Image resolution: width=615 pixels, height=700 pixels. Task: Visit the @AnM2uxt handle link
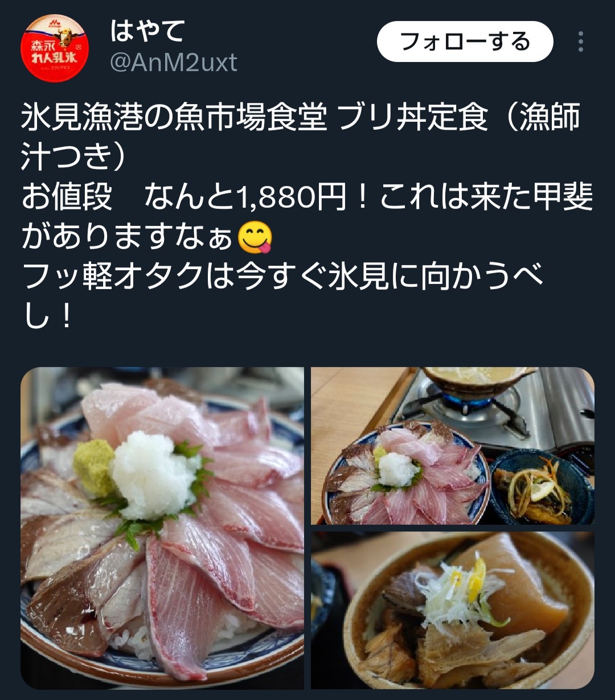[173, 63]
